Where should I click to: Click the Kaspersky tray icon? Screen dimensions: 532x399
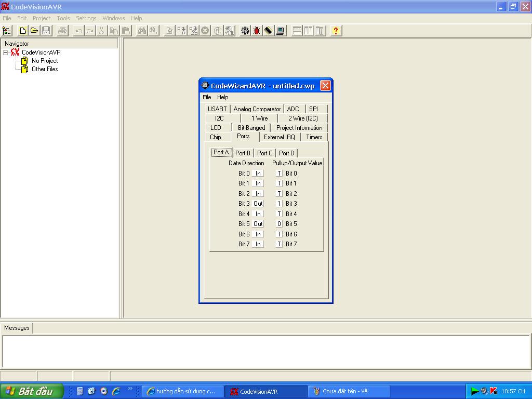click(x=494, y=391)
